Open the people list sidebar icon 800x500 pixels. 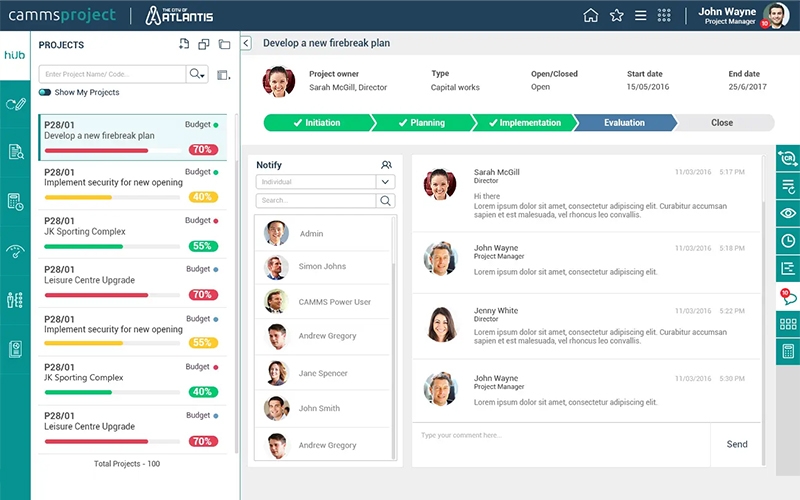pyautogui.click(x=15, y=300)
